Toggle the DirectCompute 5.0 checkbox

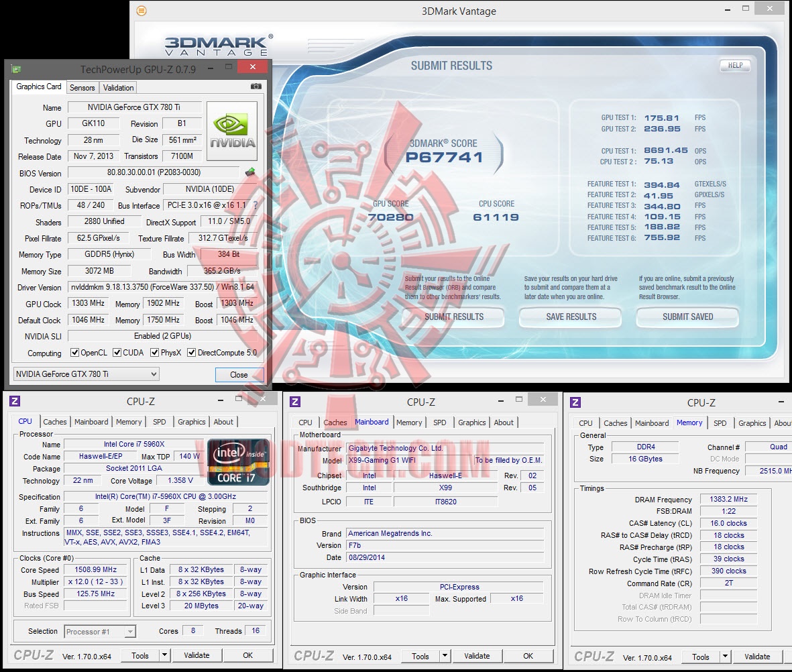pos(191,353)
